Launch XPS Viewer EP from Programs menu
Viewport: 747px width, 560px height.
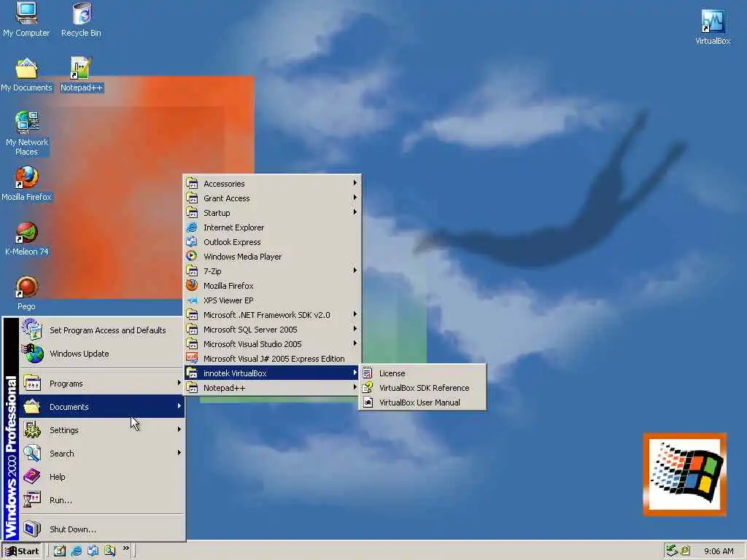point(272,300)
